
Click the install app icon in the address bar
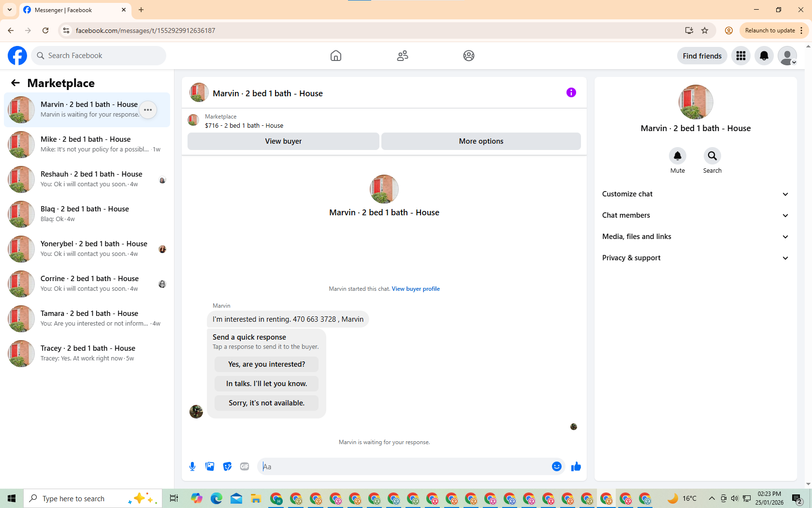pos(689,30)
